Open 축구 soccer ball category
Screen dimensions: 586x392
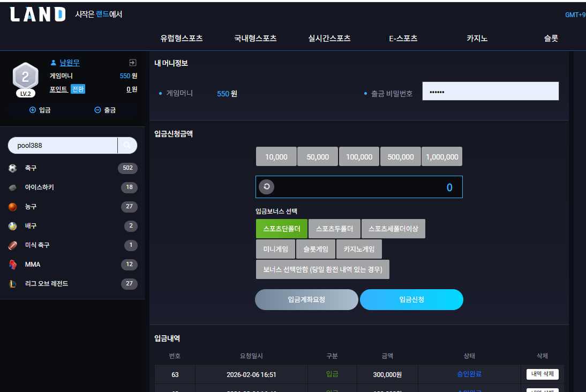[13, 168]
